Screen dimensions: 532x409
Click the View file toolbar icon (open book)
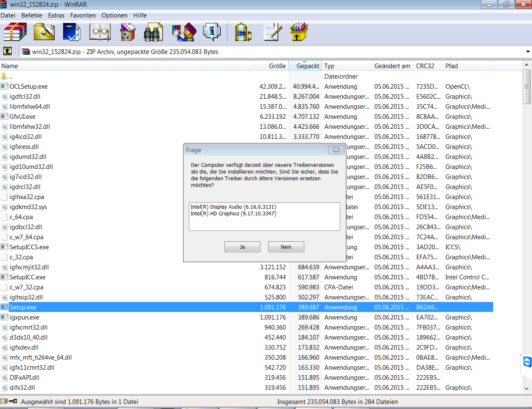[100, 32]
